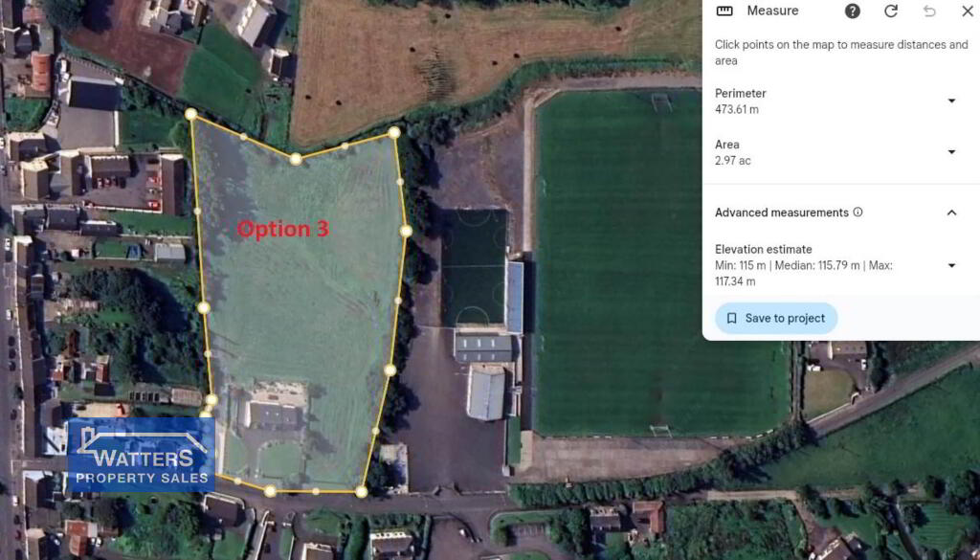Select the top-left polygon corner point

(191, 114)
